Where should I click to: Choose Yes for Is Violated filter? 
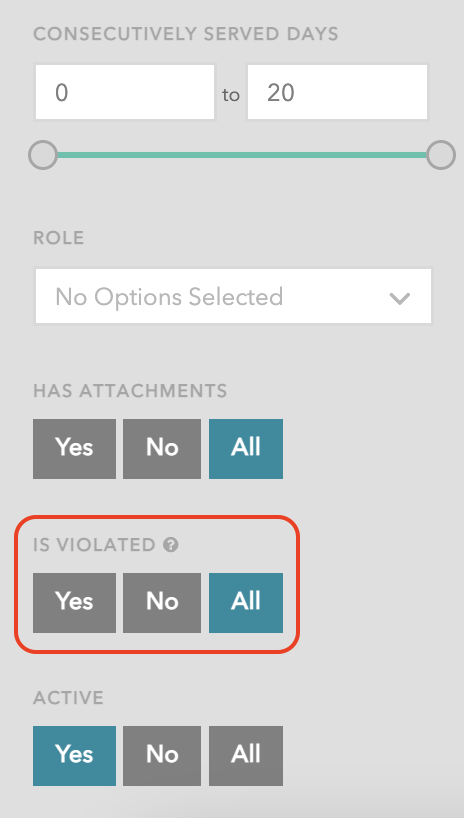75,603
